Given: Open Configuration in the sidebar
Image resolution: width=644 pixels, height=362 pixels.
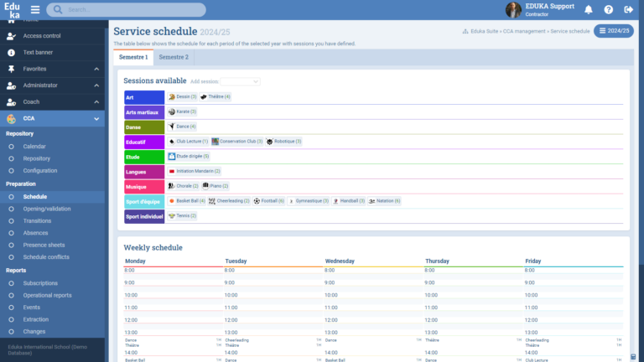Looking at the screenshot, I should click(x=40, y=171).
